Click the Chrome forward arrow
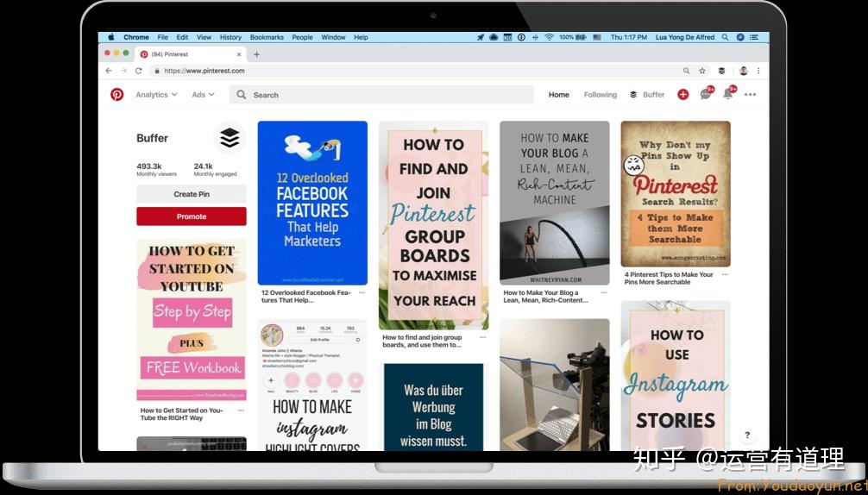Viewport: 868px width, 495px height. 123,71
